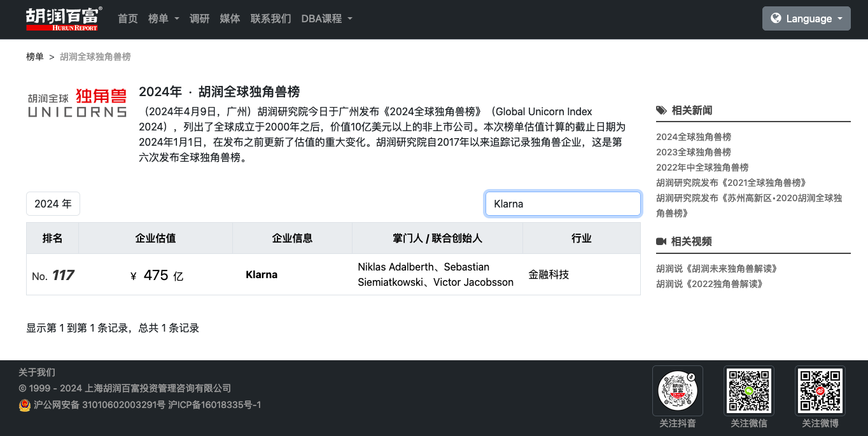Open the 2024全球独角兽榜 news link
Screen dimensions: 868x436
pyautogui.click(x=694, y=137)
